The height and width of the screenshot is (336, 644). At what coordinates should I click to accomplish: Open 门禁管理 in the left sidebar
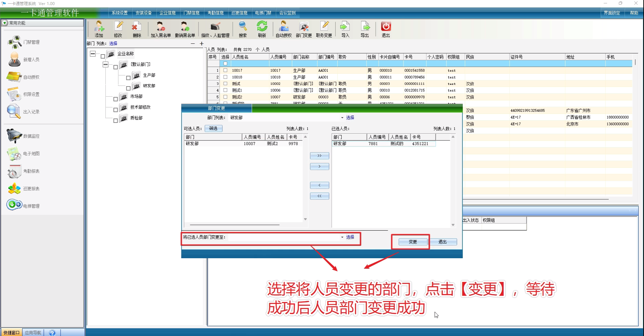(x=24, y=42)
